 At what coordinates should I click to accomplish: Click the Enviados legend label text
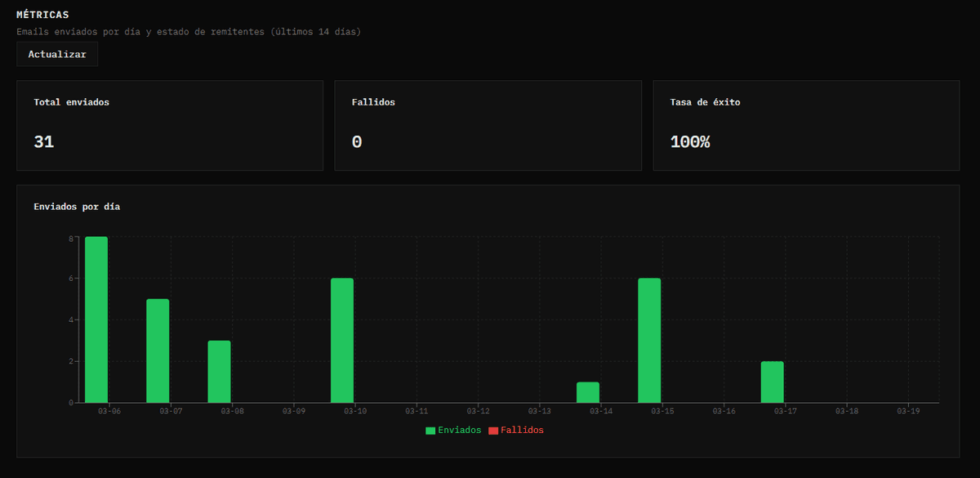tap(460, 431)
